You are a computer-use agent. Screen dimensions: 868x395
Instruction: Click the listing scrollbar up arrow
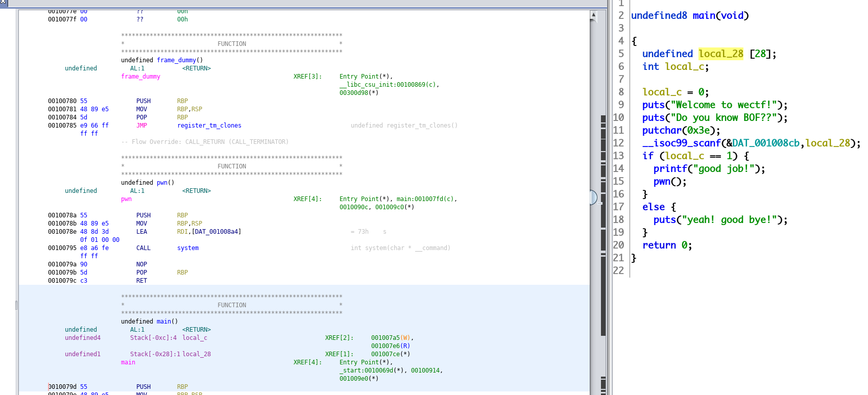593,15
